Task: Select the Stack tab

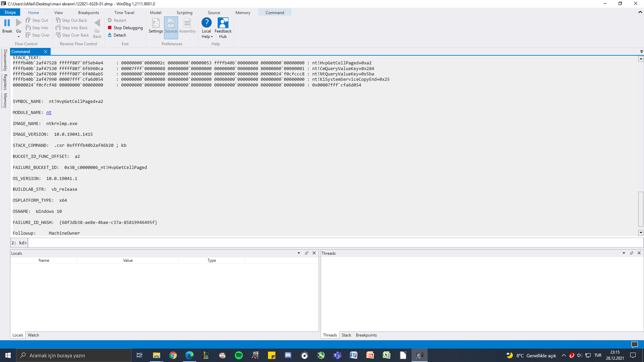Action: 346,335
